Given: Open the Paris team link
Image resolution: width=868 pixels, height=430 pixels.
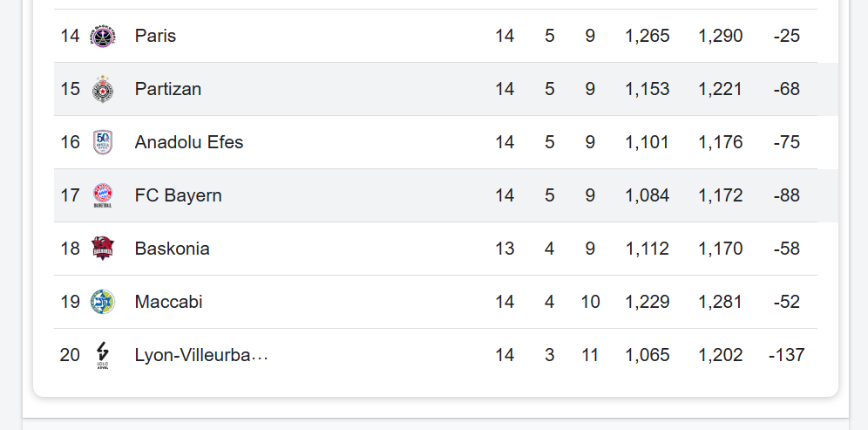Looking at the screenshot, I should (155, 36).
